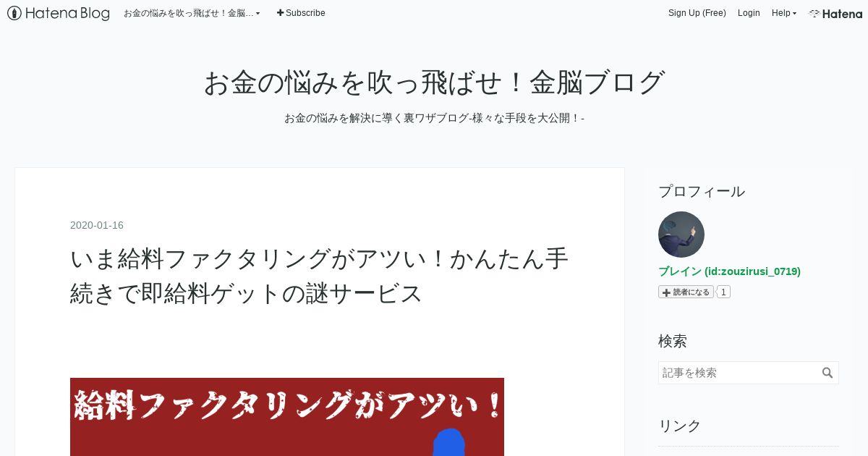Click the red 給料ファクタリングがアツい banner image
Image resolution: width=868 pixels, height=456 pixels.
pos(287,417)
